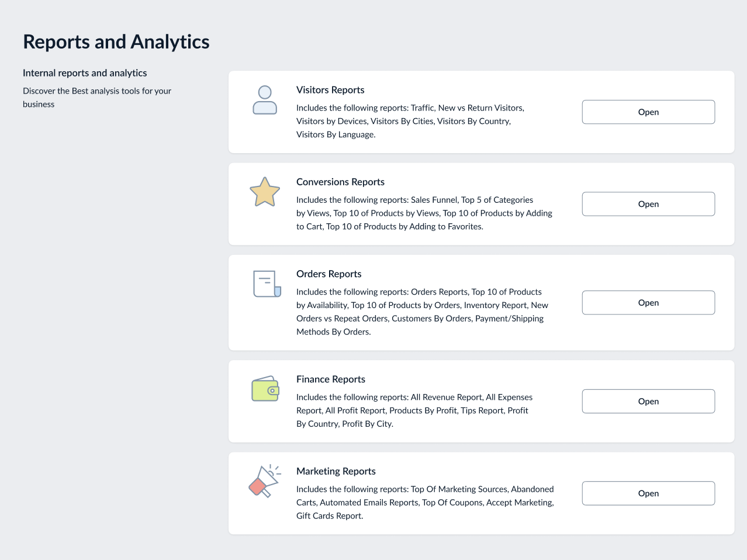Click the Visitors Reports heading
747x560 pixels.
[x=330, y=89]
